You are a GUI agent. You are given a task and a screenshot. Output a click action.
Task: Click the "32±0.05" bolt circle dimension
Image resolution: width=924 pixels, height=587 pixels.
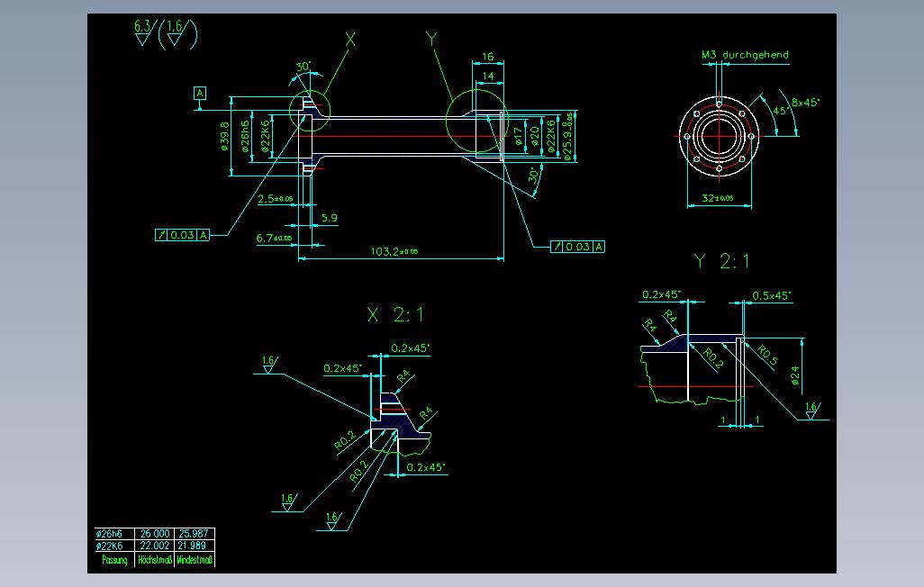(719, 198)
